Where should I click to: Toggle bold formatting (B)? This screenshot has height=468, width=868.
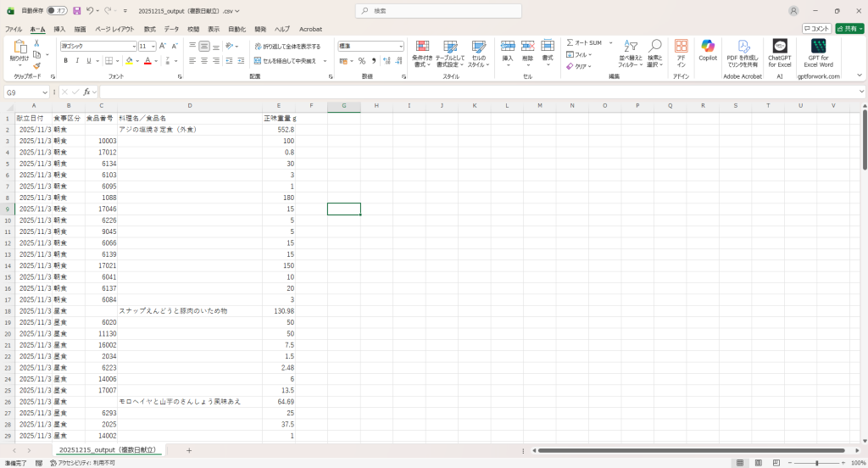pyautogui.click(x=64, y=61)
